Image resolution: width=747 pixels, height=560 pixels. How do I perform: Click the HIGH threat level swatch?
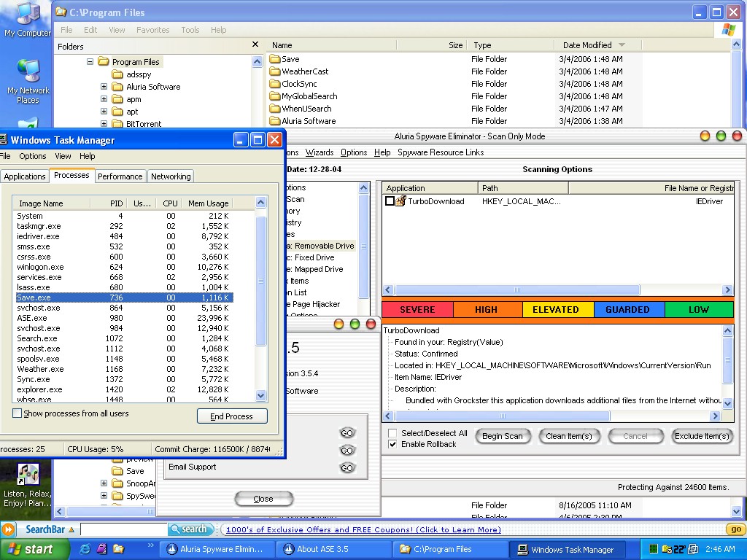click(x=487, y=309)
